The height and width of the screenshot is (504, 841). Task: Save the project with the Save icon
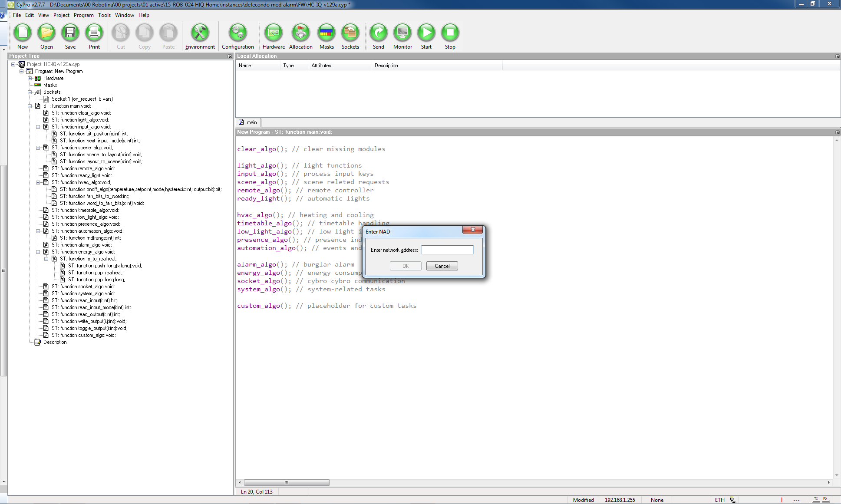[x=70, y=33]
